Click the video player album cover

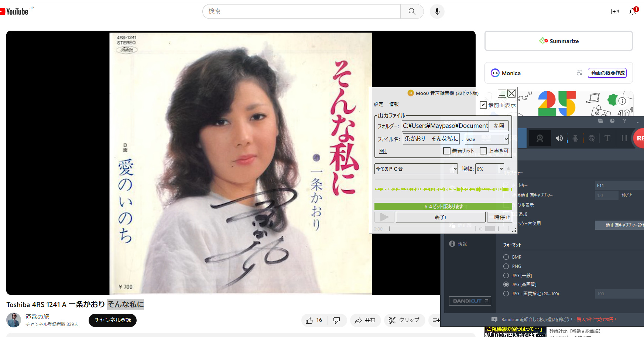coord(241,163)
